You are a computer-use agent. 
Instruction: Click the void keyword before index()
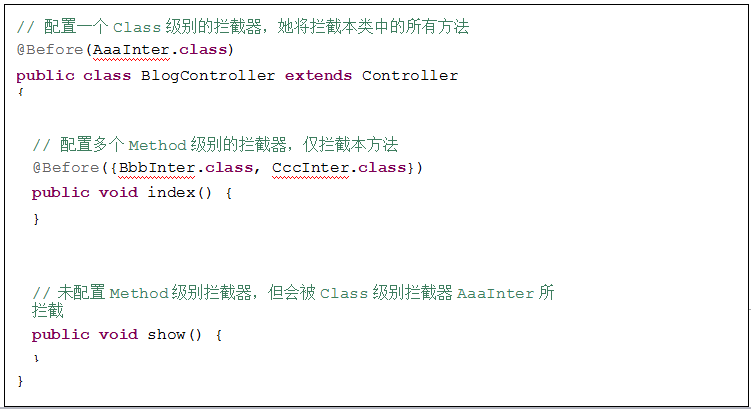(x=118, y=192)
